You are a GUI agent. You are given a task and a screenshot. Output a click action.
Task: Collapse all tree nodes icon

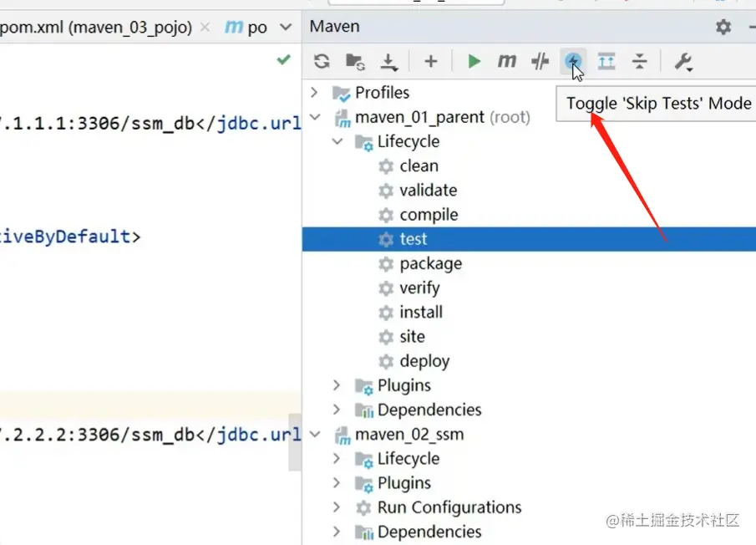coord(639,61)
